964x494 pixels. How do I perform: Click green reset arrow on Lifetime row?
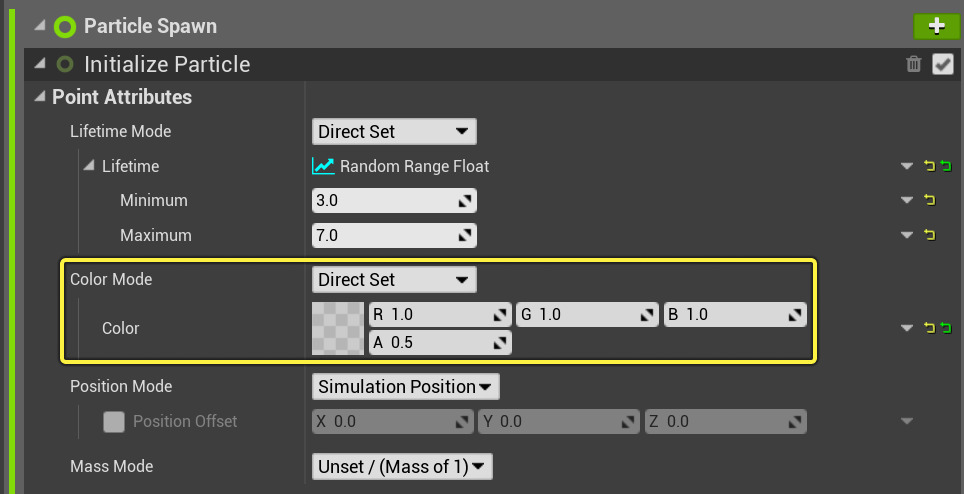945,166
